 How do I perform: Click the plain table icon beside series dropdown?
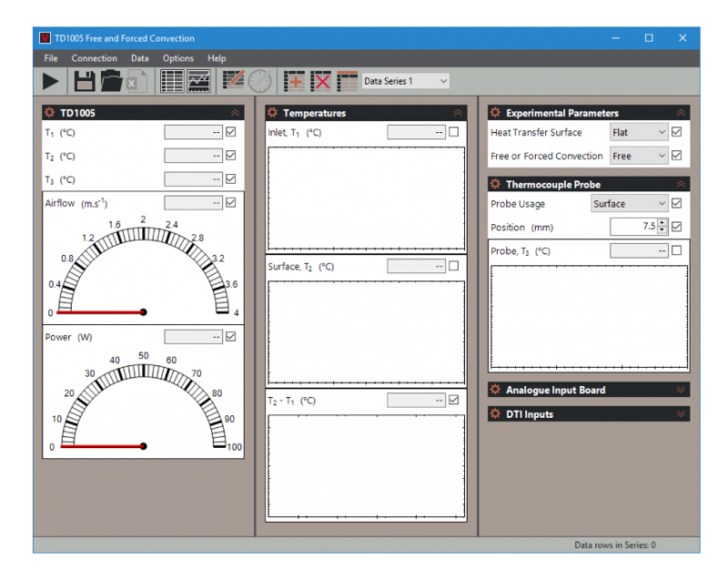(348, 81)
